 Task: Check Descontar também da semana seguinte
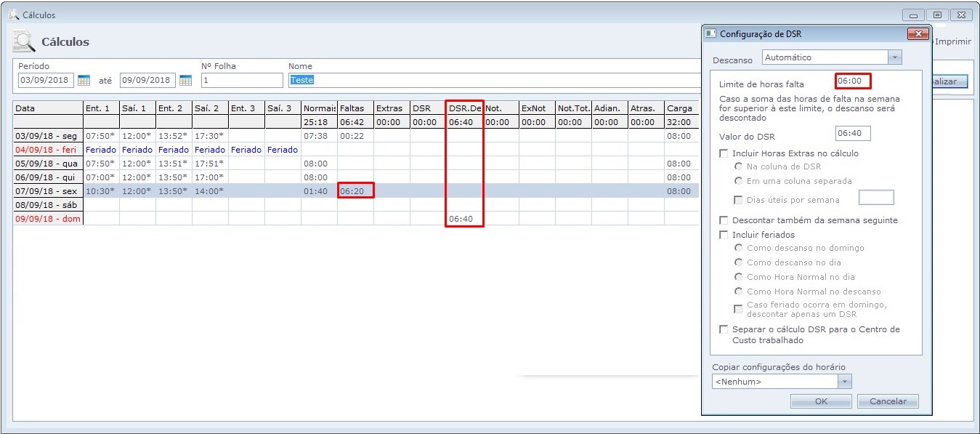click(x=724, y=220)
